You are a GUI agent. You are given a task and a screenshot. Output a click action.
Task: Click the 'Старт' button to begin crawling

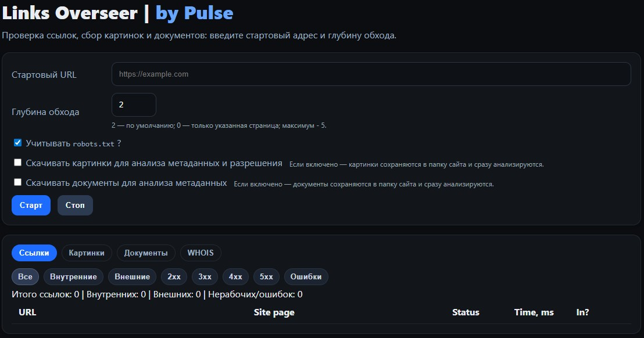coord(31,205)
